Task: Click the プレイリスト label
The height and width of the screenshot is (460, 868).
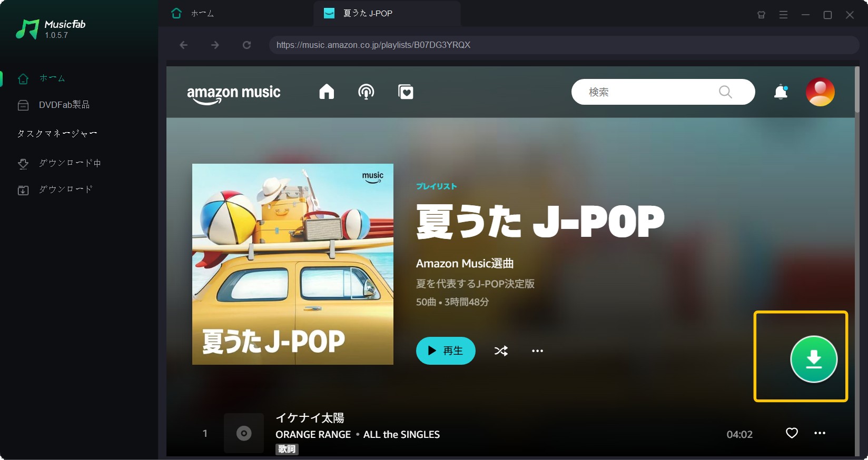Action: (437, 186)
